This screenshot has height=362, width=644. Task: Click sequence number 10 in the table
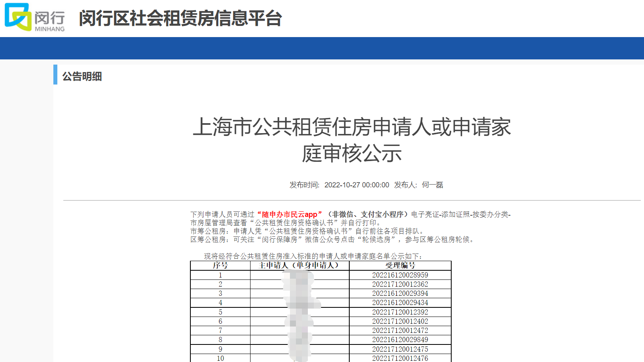220,358
